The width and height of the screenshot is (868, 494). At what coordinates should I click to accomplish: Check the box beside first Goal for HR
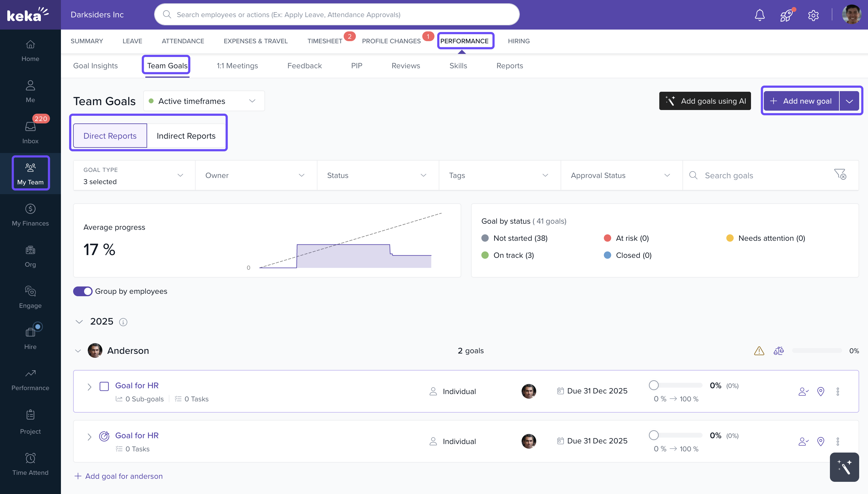[x=104, y=386]
